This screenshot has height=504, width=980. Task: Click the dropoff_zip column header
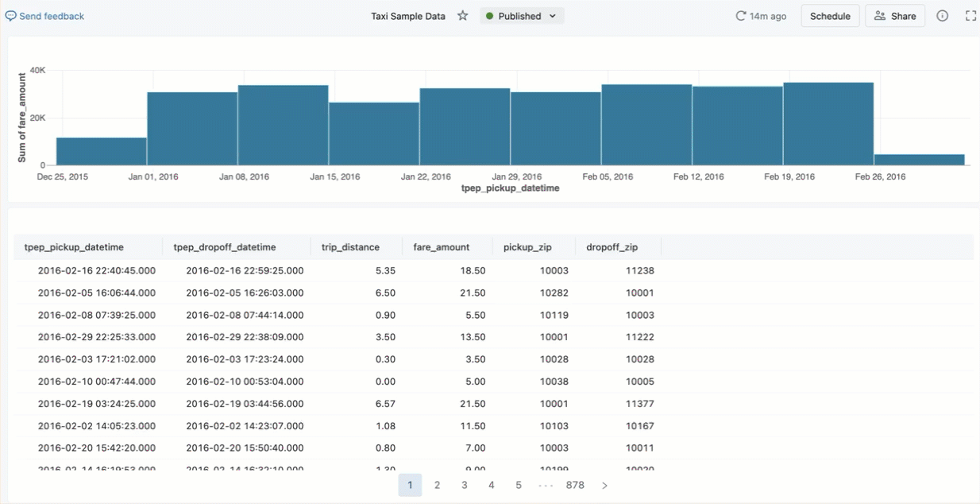612,247
